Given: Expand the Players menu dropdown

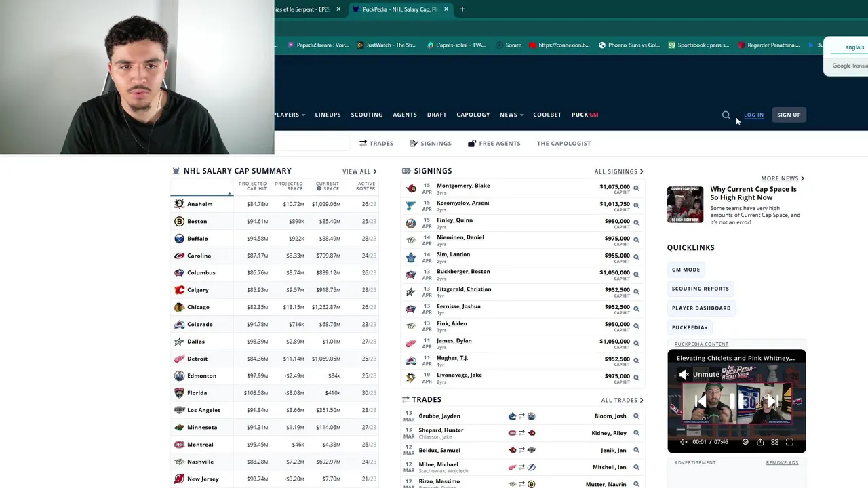Looking at the screenshot, I should 289,115.
